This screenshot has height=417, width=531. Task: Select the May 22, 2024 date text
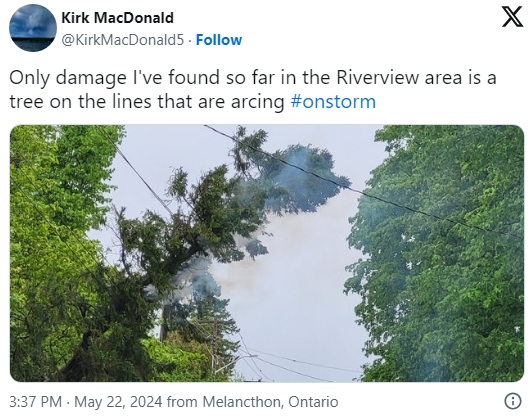tap(118, 402)
